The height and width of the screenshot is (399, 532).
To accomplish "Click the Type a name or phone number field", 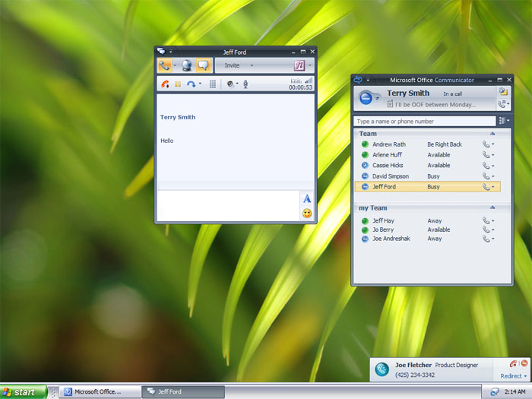I will point(424,122).
